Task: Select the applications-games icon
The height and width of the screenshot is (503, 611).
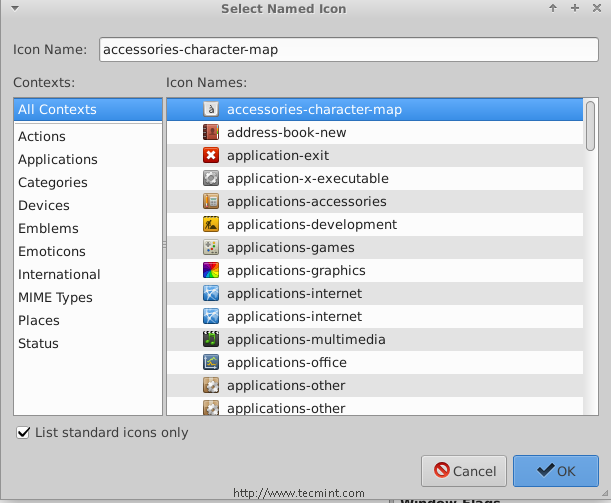Action: [210, 247]
